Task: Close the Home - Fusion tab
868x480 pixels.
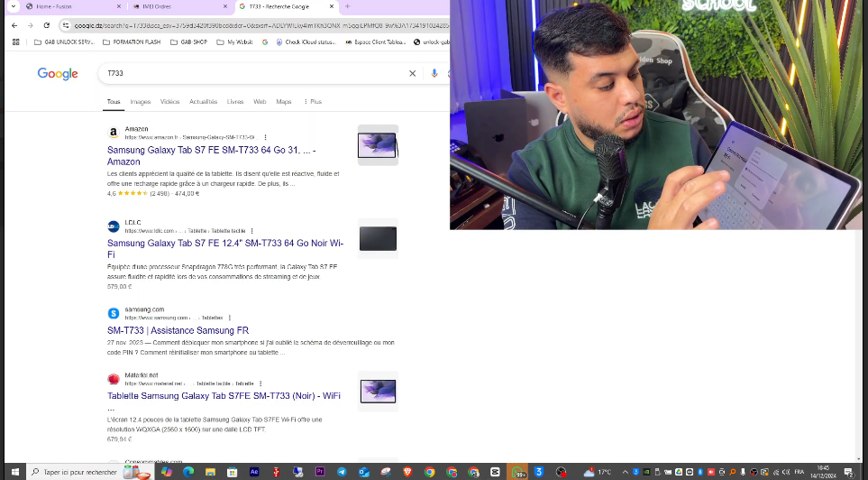Action: pyautogui.click(x=118, y=6)
